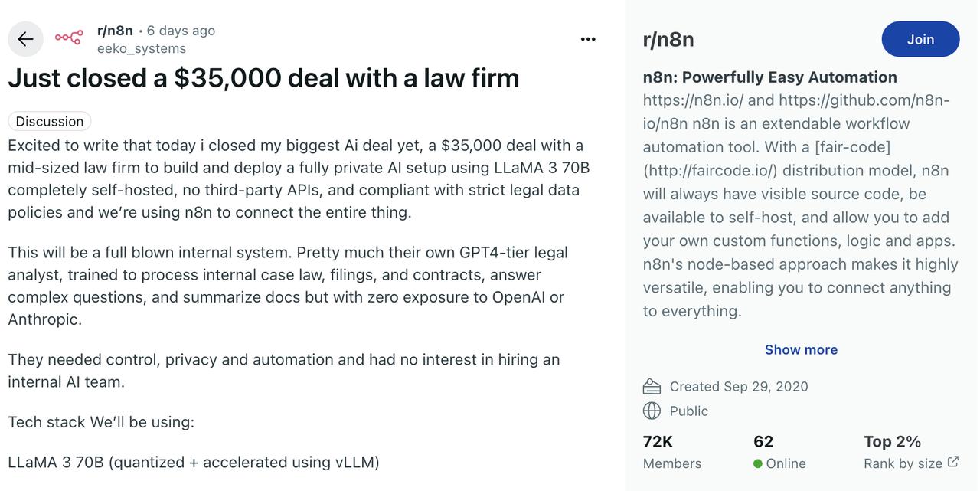Click the n8n: Powerfully Easy Automation heading
The width and height of the screenshot is (980, 491).
point(770,77)
